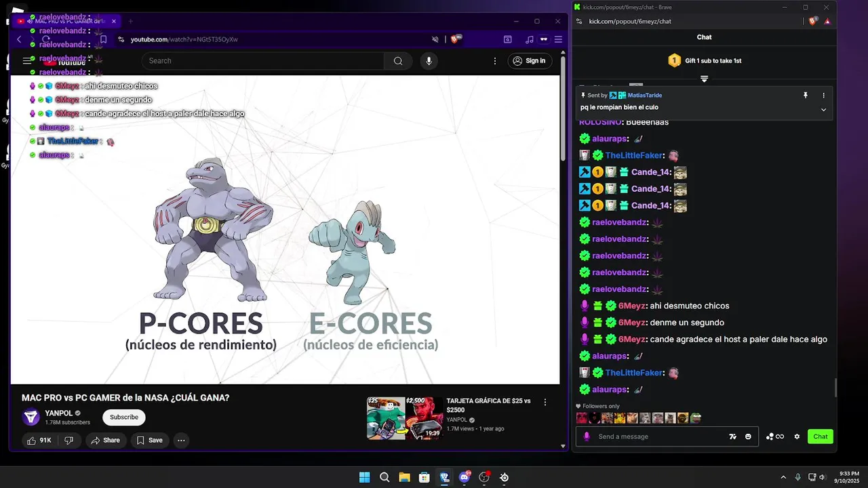This screenshot has width=868, height=488.
Task: Open Brave Shields icon in YouTube address bar
Action: [x=456, y=39]
